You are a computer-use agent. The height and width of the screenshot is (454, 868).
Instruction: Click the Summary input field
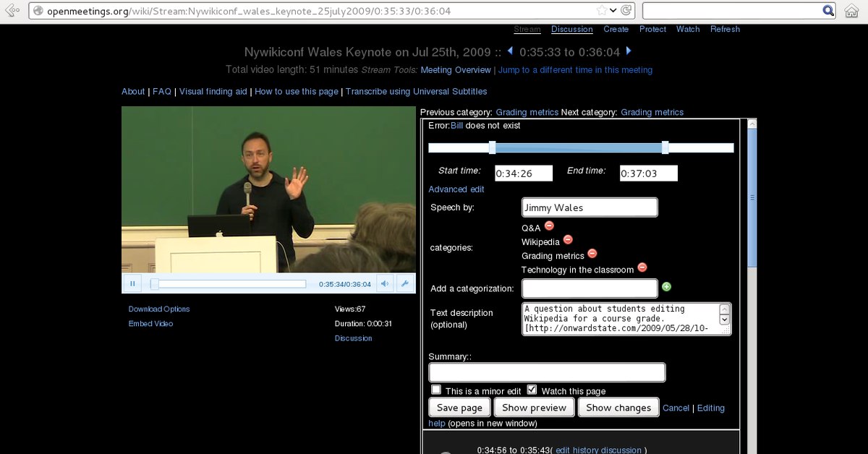(547, 372)
